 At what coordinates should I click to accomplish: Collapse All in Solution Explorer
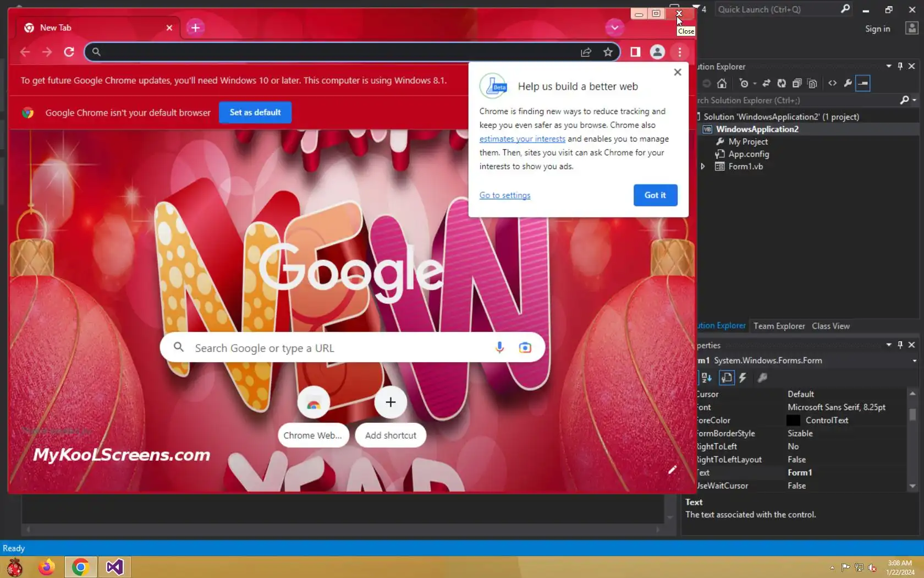coord(797,83)
